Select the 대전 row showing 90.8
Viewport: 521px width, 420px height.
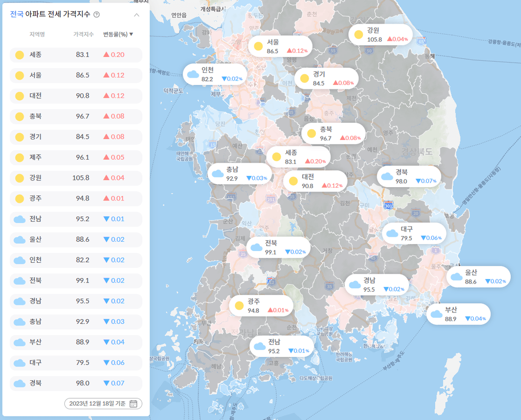[76, 96]
